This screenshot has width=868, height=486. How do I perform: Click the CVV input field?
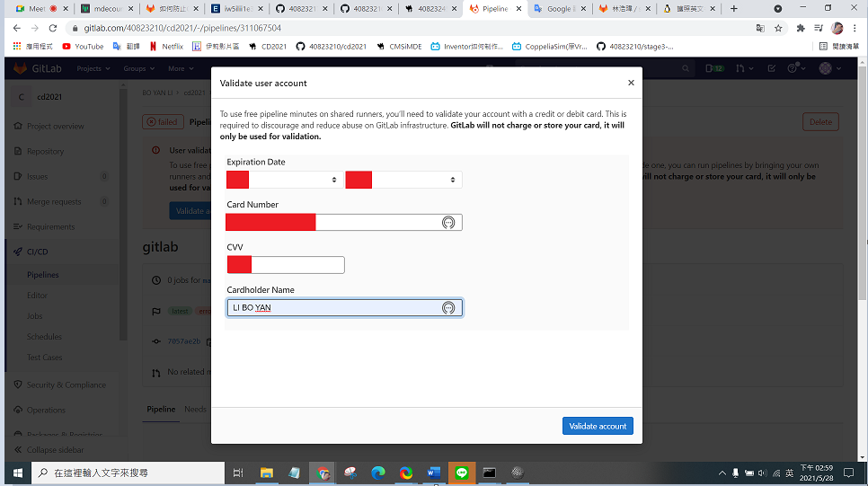286,265
